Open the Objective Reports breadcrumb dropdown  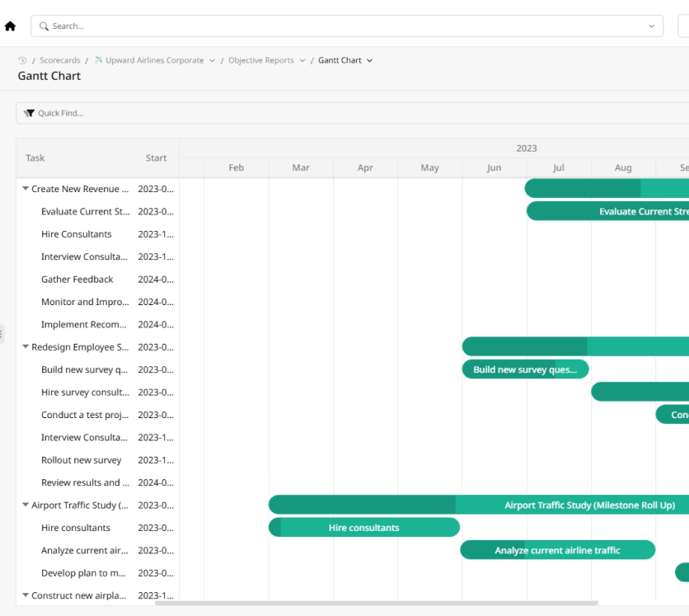pyautogui.click(x=302, y=61)
